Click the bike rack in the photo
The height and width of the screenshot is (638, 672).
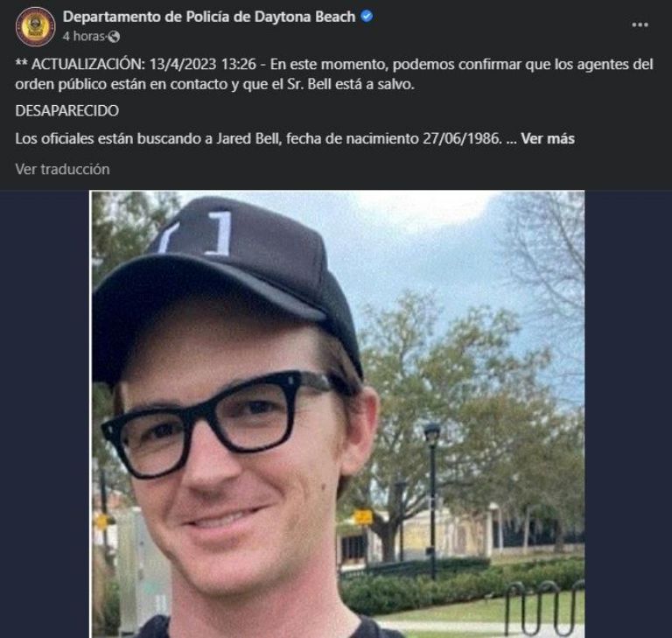(x=544, y=606)
